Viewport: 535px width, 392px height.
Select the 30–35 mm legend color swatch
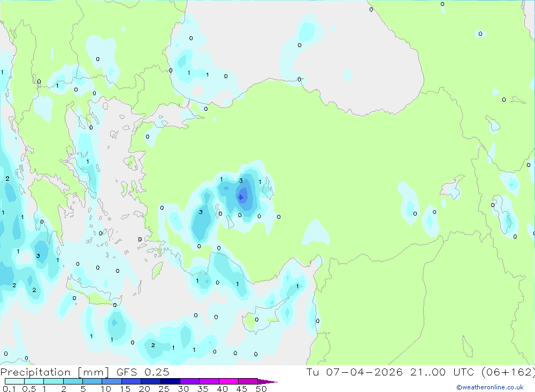(190, 381)
